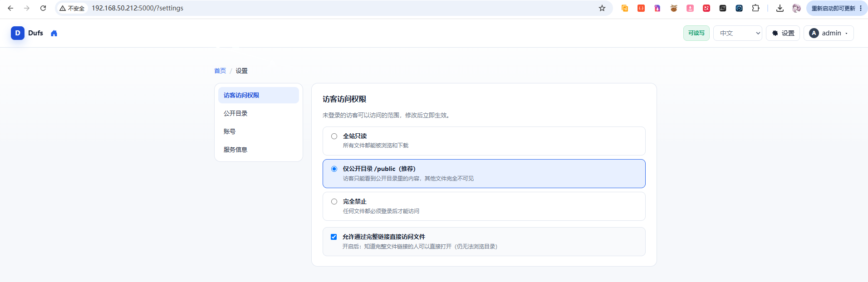Viewport: 868px width, 282px height.
Task: Select the 全站只读 radio option
Action: pos(334,136)
